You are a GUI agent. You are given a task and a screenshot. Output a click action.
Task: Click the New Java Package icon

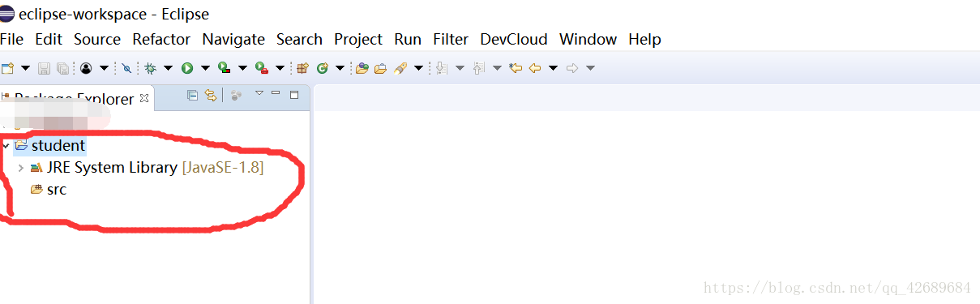pos(302,68)
